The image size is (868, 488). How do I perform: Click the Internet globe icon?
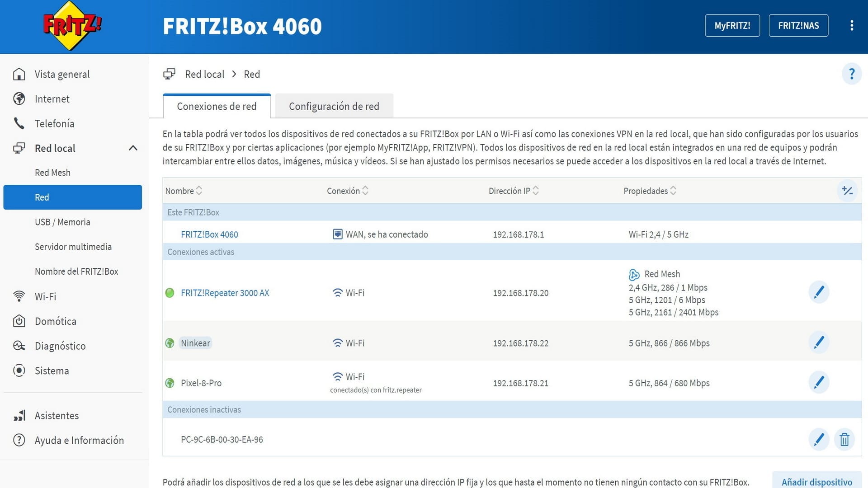19,99
